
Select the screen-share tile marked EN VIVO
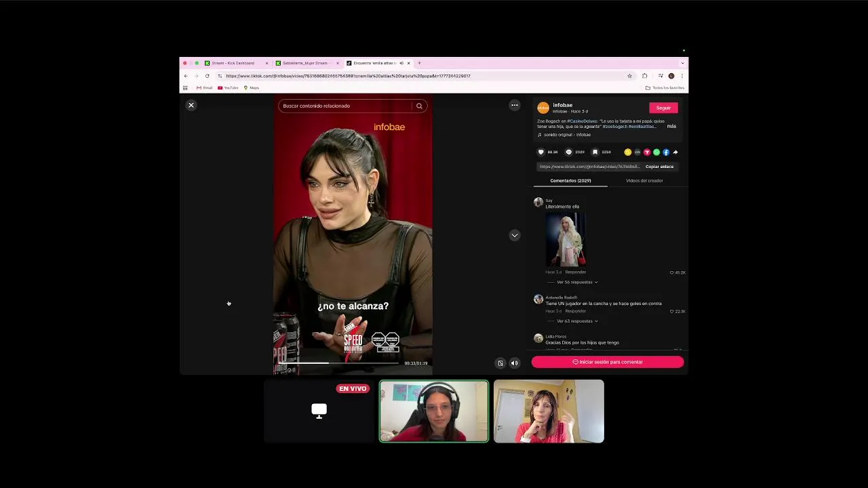319,411
